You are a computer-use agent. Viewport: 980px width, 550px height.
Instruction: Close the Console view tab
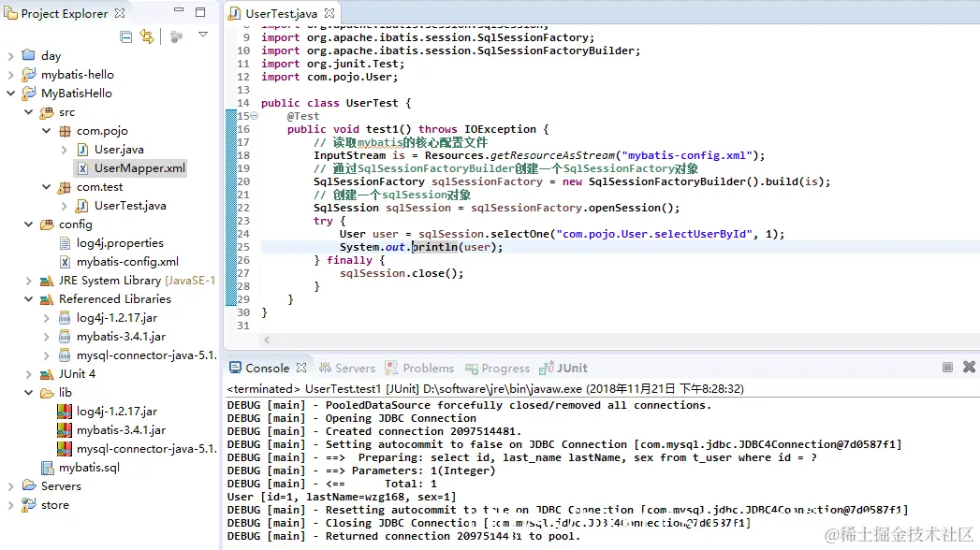301,368
